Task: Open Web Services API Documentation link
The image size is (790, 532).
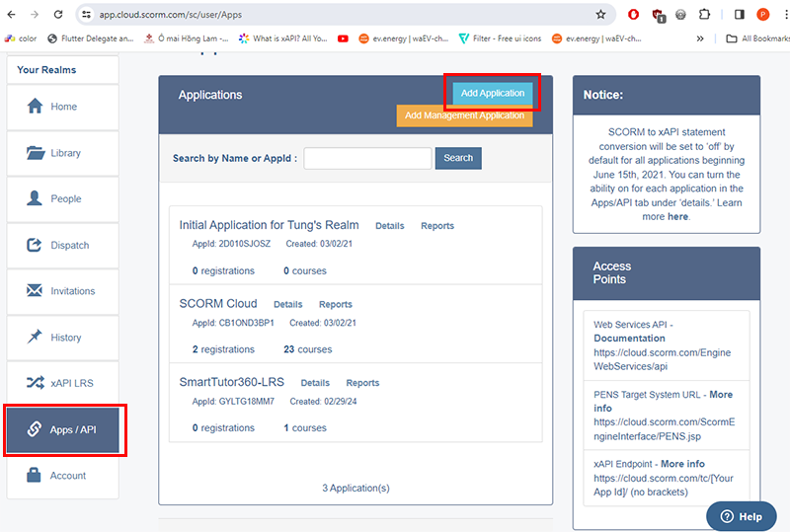Action: point(629,339)
